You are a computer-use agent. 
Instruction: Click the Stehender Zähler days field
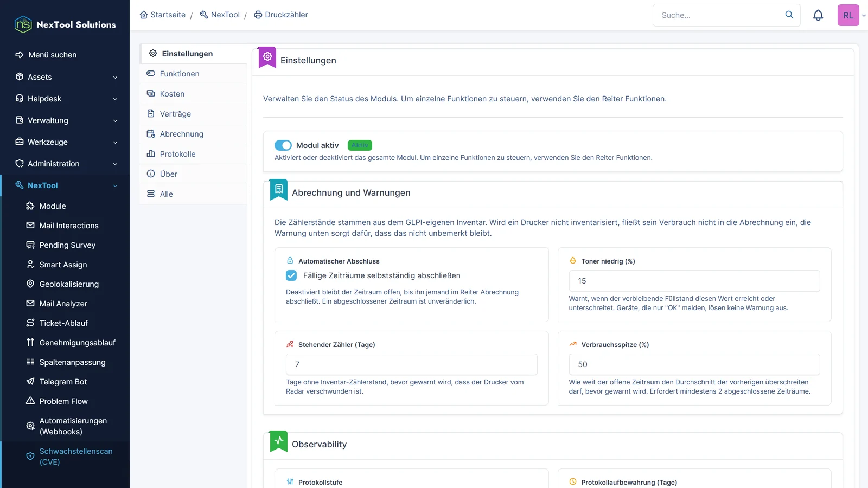tap(411, 364)
